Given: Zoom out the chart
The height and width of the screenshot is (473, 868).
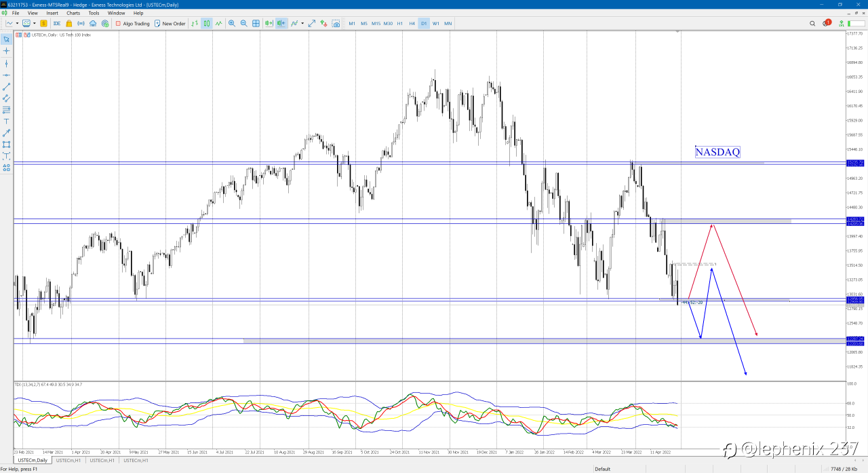Looking at the screenshot, I should click(243, 23).
